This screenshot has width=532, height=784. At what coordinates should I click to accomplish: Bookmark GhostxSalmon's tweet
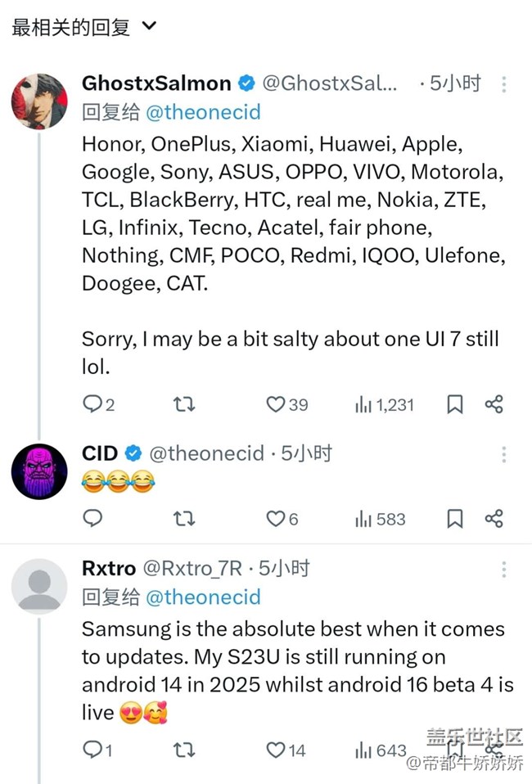[x=455, y=403]
